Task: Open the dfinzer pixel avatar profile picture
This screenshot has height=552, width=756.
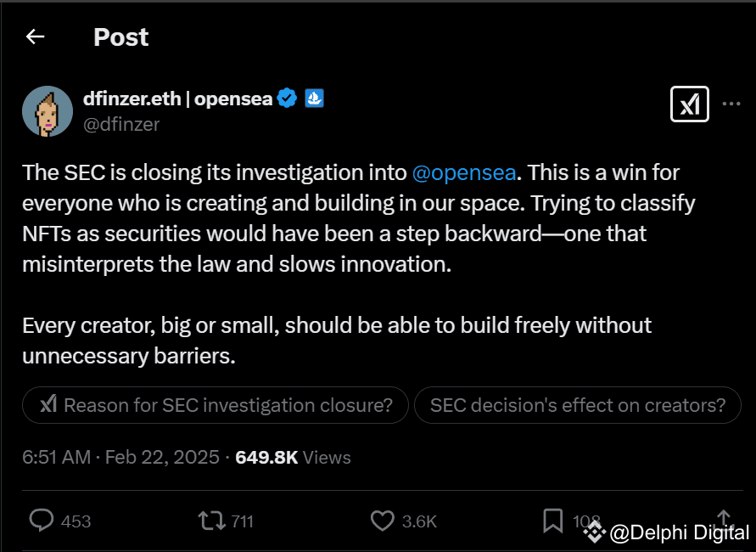Action: (48, 111)
